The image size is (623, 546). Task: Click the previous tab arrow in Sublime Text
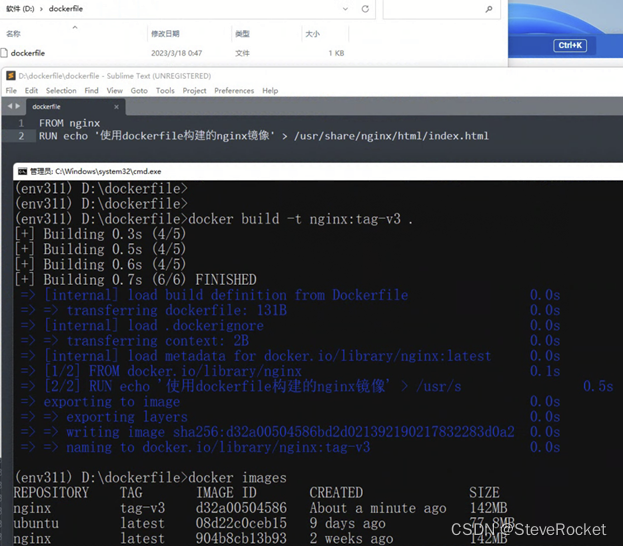10,106
